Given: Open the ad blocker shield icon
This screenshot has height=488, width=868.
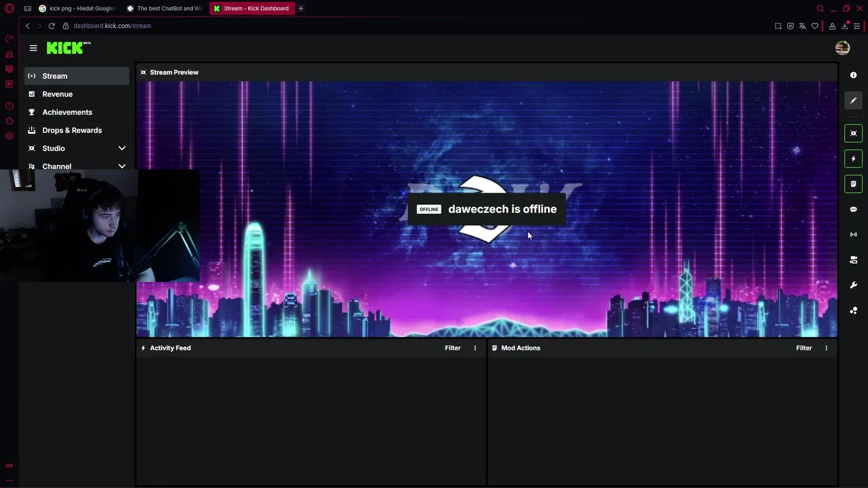Looking at the screenshot, I should (x=790, y=26).
